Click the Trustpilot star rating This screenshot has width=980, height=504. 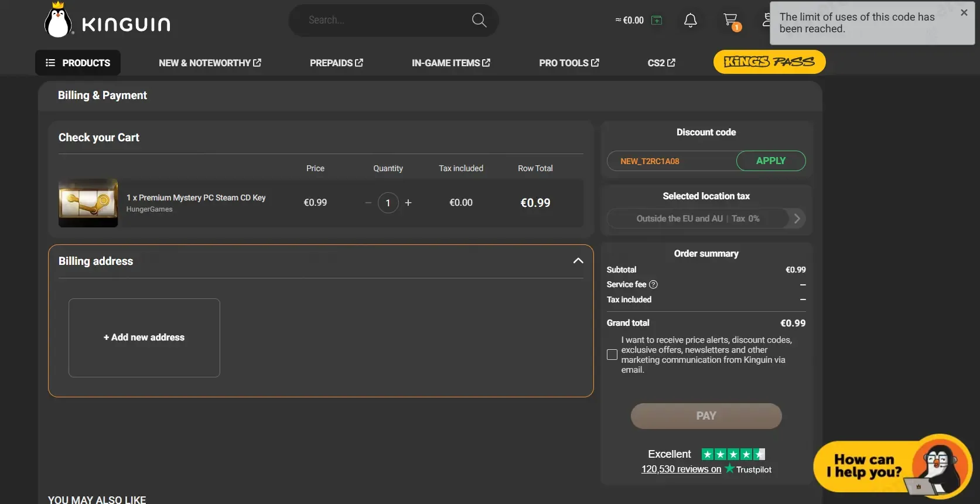[x=733, y=454]
